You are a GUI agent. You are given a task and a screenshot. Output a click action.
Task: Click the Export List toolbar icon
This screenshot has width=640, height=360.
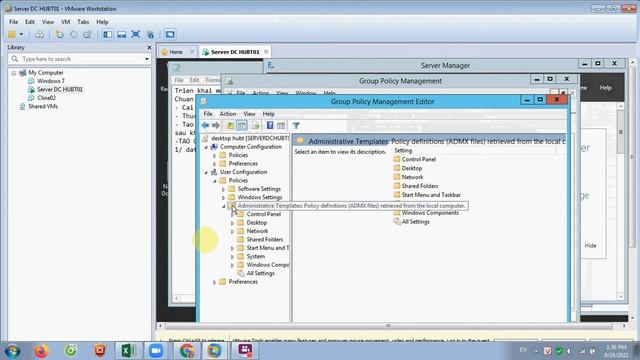point(256,126)
